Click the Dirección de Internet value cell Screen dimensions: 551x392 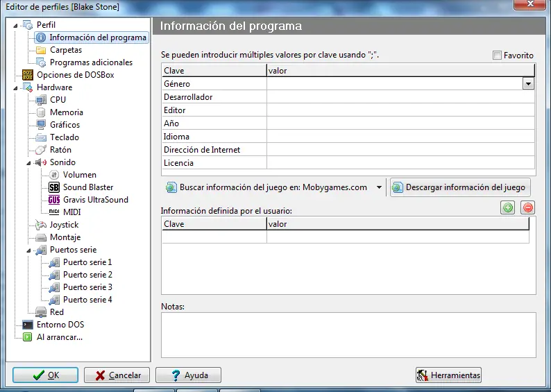400,150
